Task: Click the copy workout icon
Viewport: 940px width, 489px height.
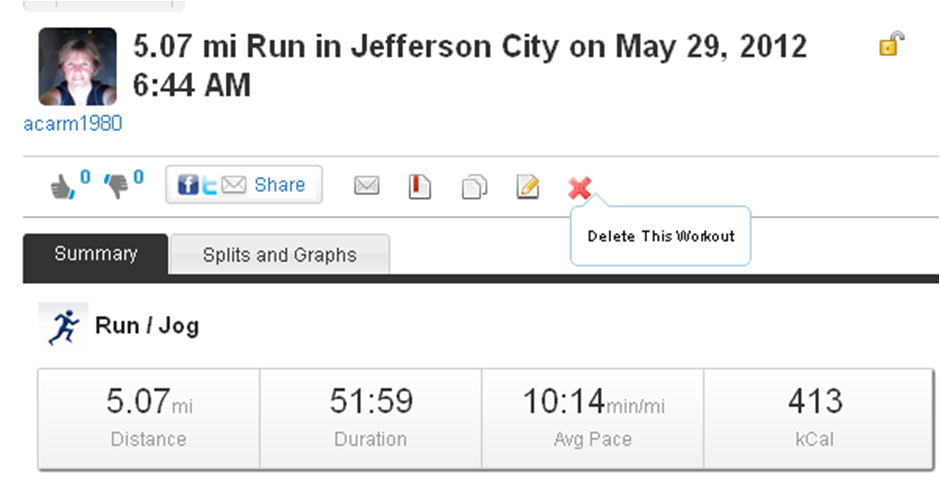Action: 474,187
